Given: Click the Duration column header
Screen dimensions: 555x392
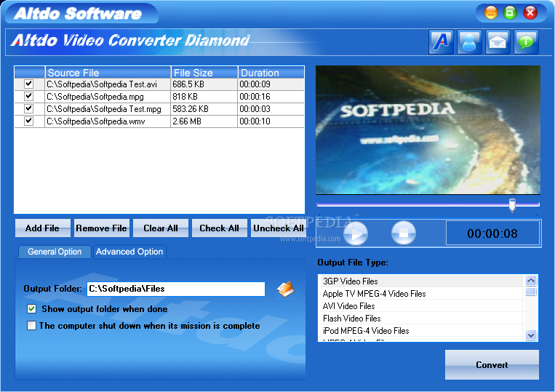Looking at the screenshot, I should pos(271,73).
